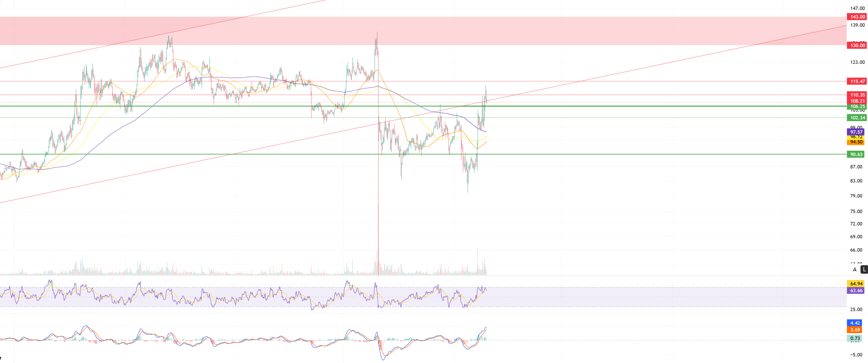868x363 pixels.
Task: Toggle Log scale with the L button
Action: 864,269
